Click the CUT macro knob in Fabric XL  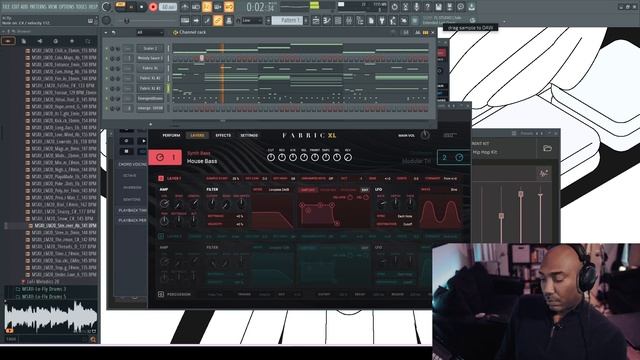(271, 157)
